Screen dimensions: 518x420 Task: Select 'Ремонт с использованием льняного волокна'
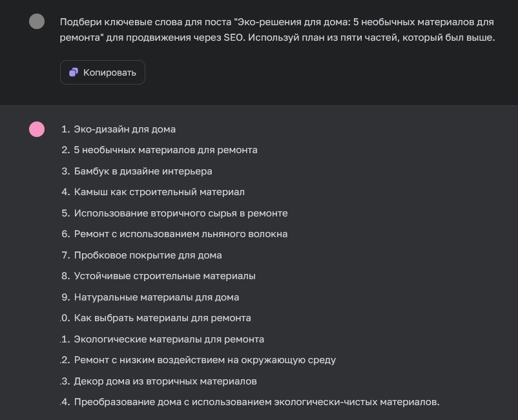[182, 234]
